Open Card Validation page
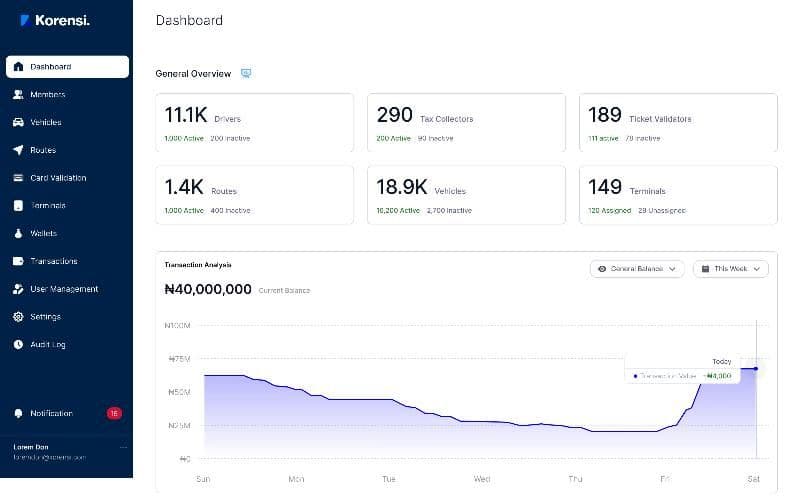This screenshot has width=800, height=500. [x=58, y=178]
